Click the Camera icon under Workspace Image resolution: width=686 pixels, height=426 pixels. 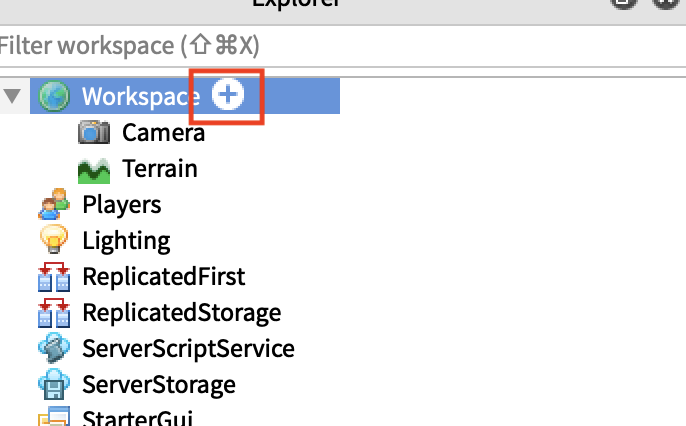(94, 132)
